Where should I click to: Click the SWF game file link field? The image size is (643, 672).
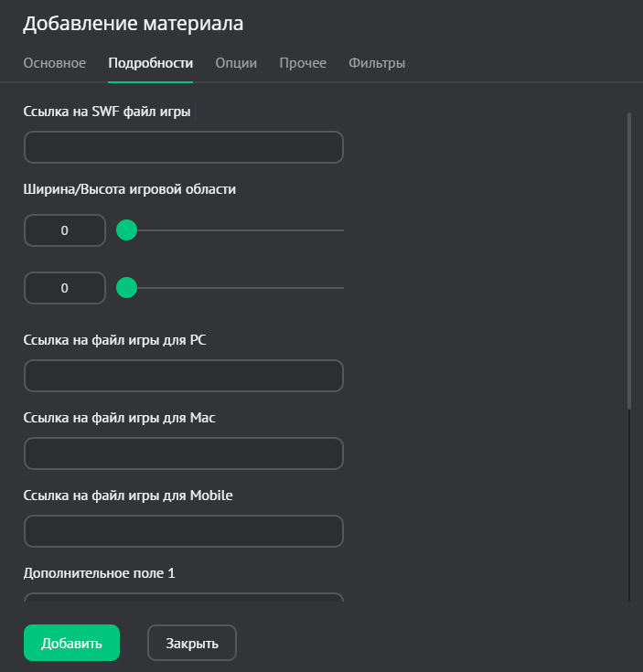[183, 147]
